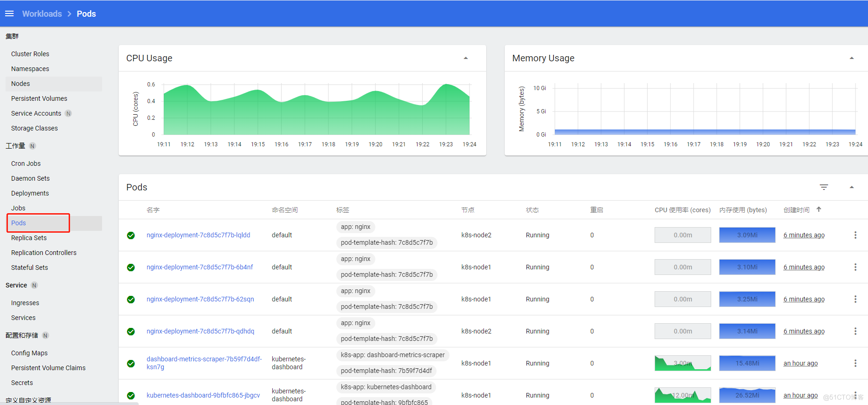Click the N badge beside Service heading
868x405 pixels.
[x=34, y=285]
